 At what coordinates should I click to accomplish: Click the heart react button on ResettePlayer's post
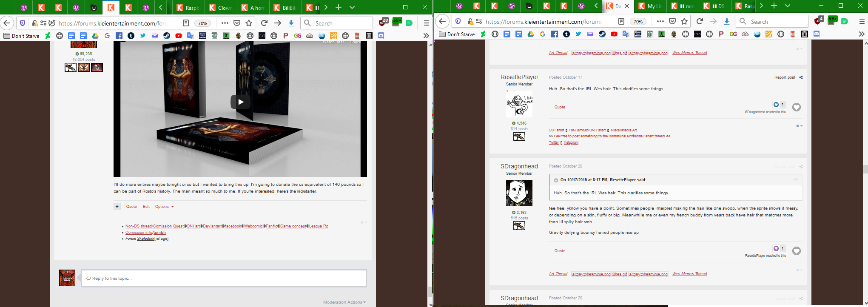pos(797,107)
